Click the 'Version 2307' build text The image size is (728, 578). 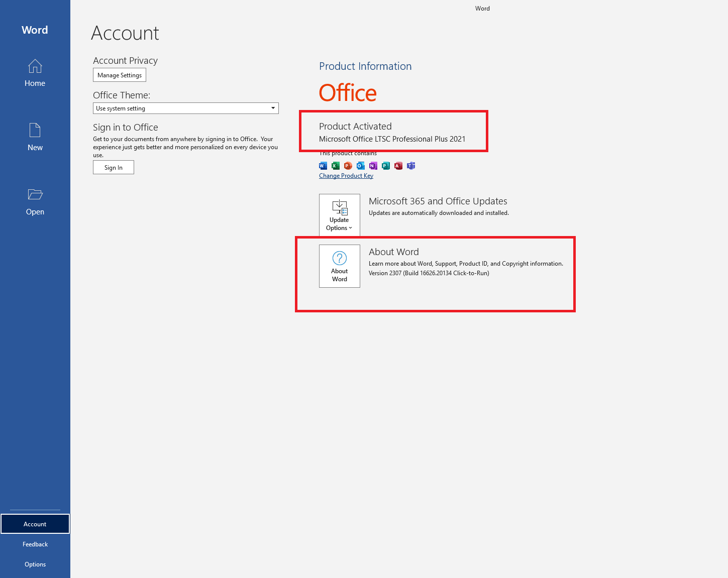(x=429, y=273)
